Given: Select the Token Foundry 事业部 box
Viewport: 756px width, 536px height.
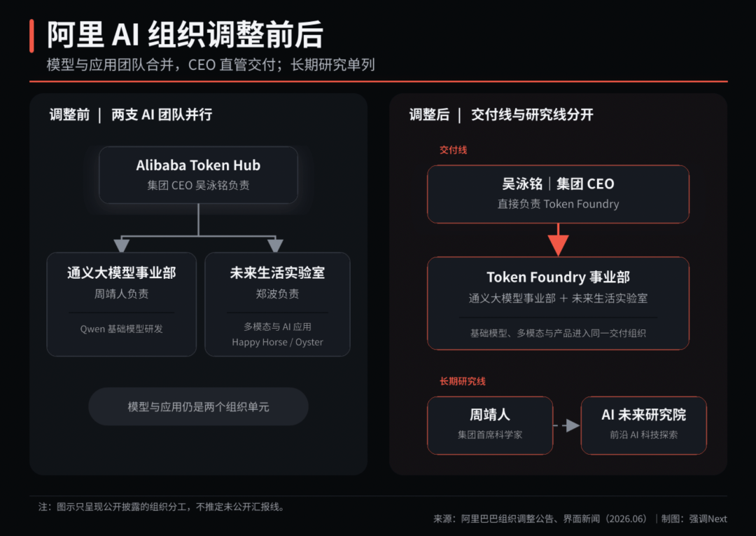Looking at the screenshot, I should coord(558,303).
